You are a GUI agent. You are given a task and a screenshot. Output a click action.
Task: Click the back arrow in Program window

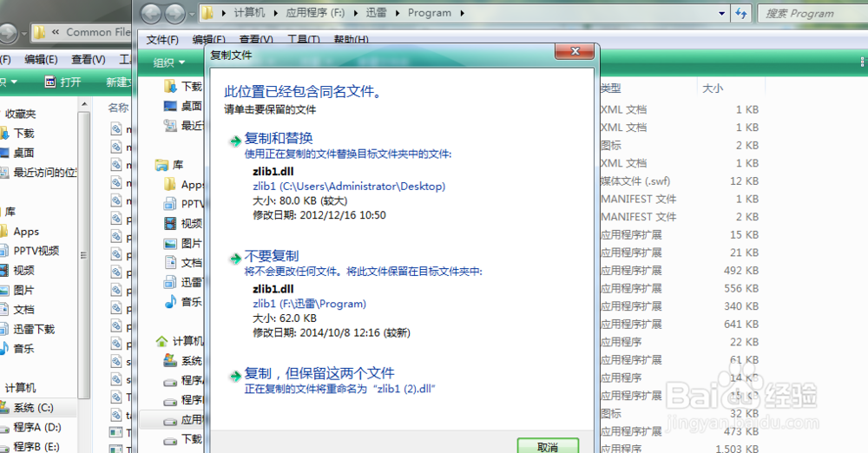151,13
